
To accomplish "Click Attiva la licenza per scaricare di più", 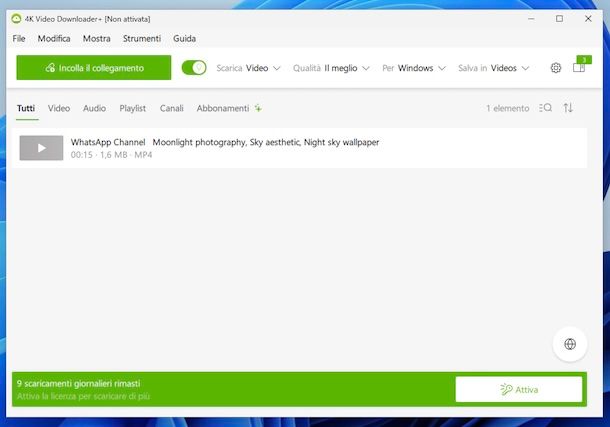I will (x=83, y=396).
